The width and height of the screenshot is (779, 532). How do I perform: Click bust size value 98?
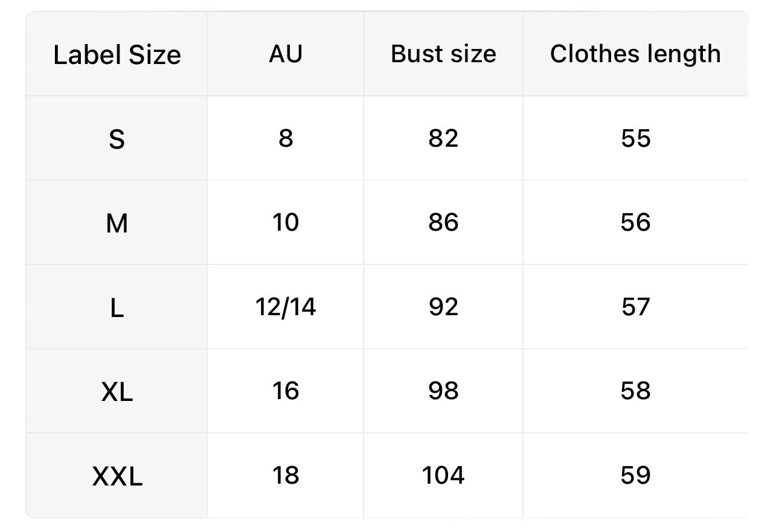tap(443, 391)
